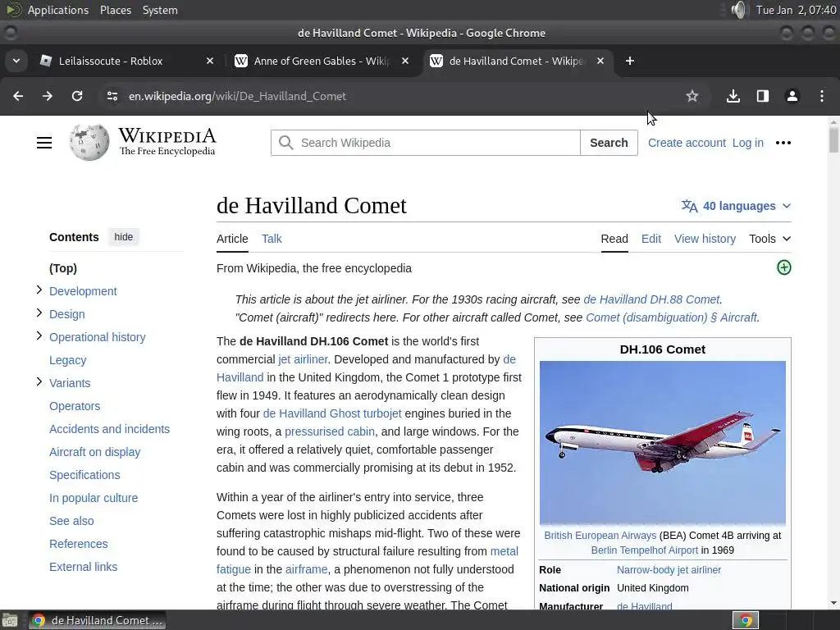
Task: Expand the Variants contents section
Action: (39, 382)
